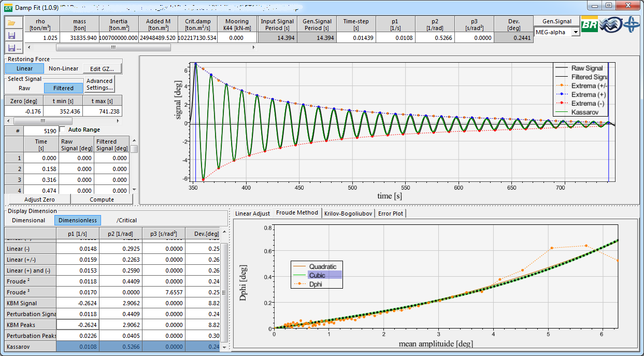Click the rho value 1.025 cell

(x=40, y=38)
